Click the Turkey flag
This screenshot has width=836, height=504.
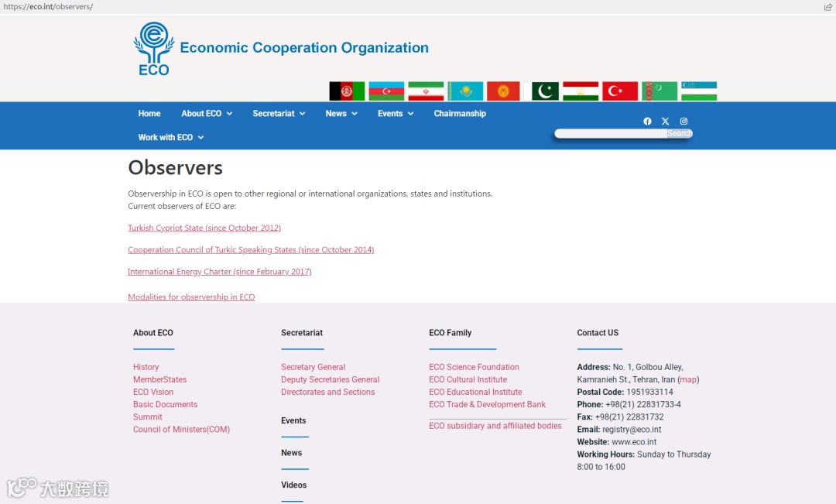[620, 91]
